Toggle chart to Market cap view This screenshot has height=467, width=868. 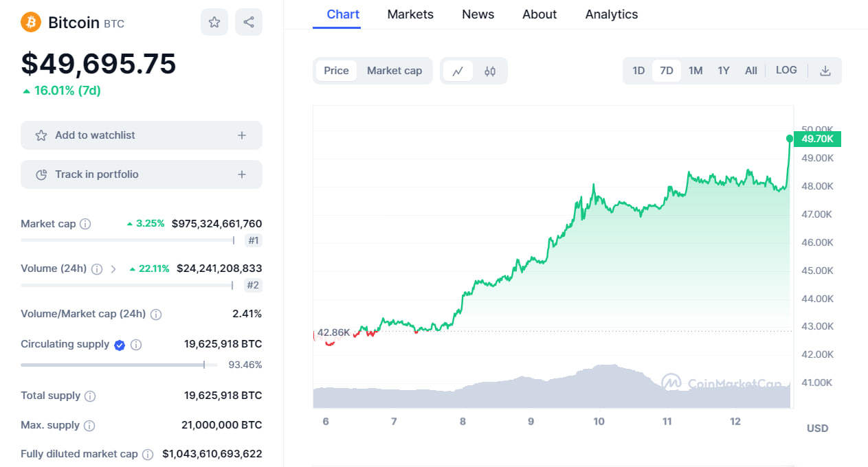pos(394,71)
